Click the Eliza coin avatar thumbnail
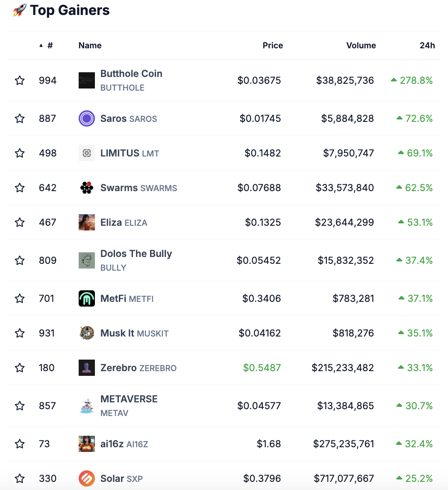This screenshot has height=490, width=448. [x=87, y=222]
